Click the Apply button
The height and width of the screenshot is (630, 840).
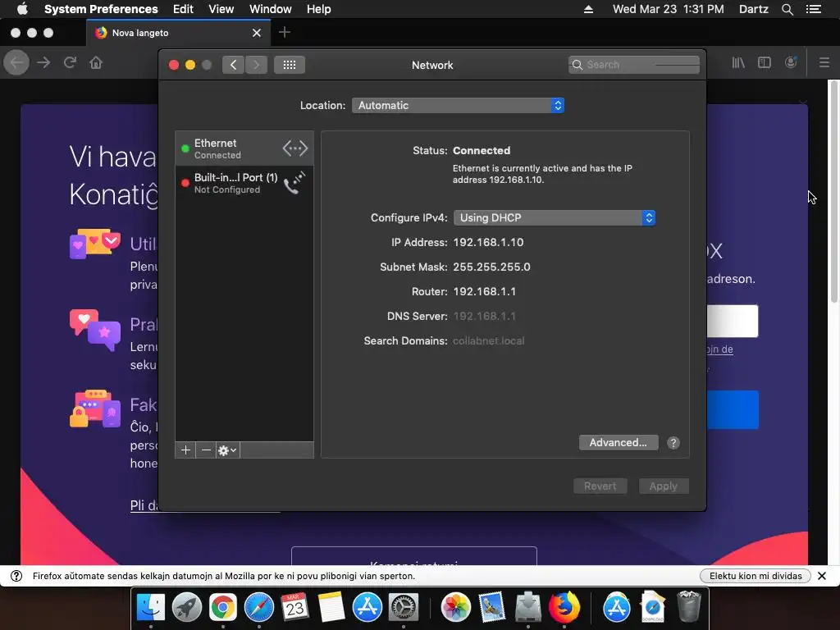click(x=663, y=486)
